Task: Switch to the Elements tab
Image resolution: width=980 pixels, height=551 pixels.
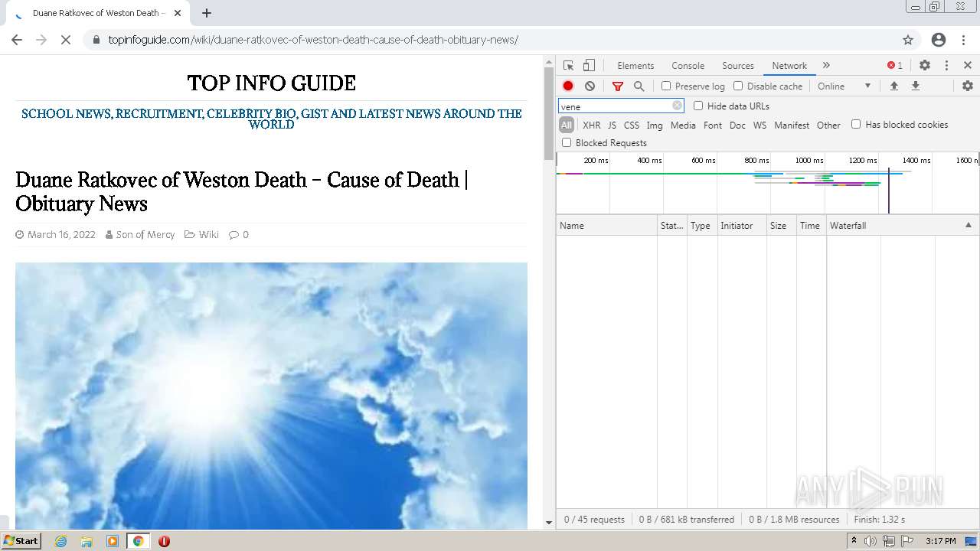Action: 635,66
